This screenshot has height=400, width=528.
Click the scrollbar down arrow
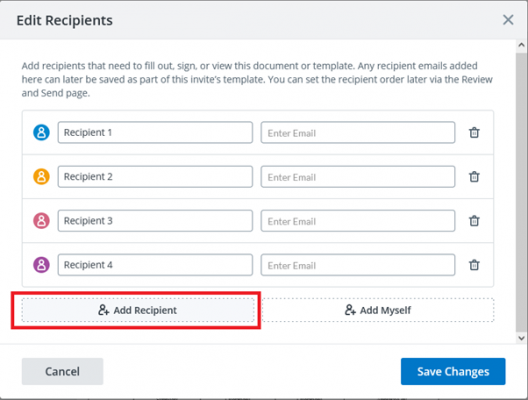tap(521, 338)
